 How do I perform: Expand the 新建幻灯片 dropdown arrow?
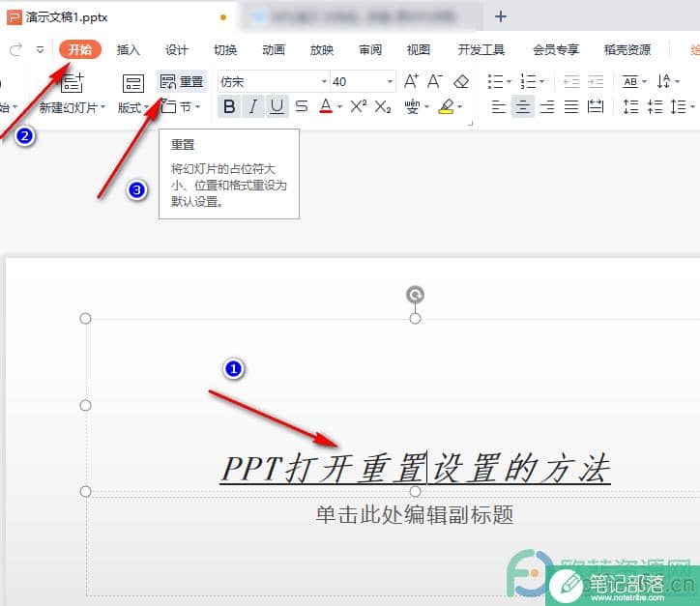103,107
